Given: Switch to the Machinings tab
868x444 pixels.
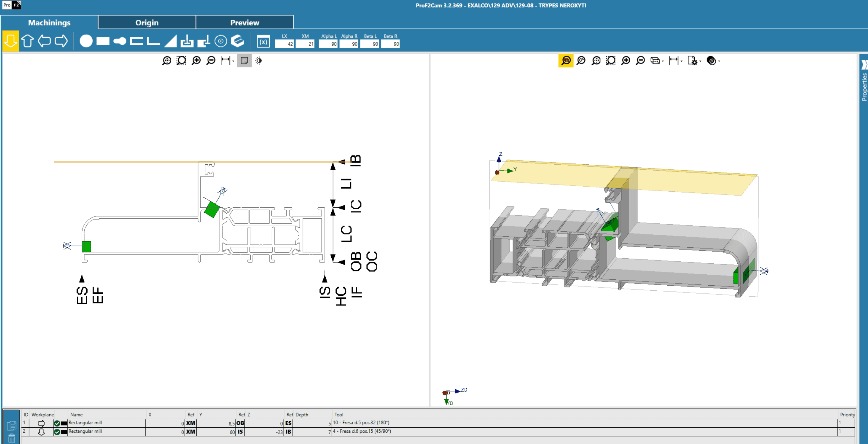Looking at the screenshot, I should tap(49, 23).
